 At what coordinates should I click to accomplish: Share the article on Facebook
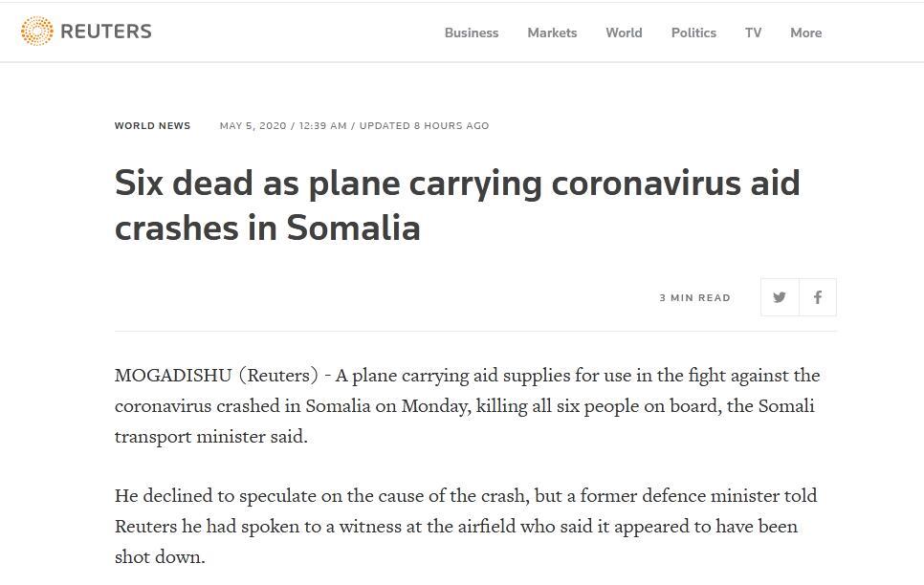(x=818, y=297)
